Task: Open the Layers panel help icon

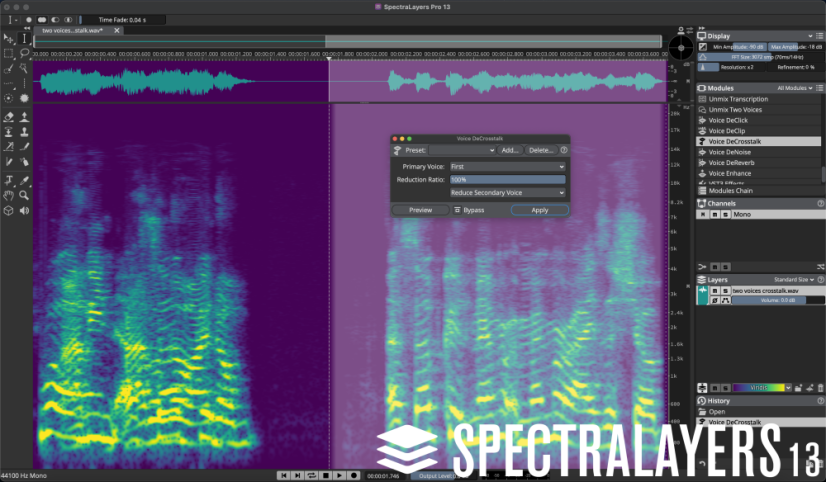Action: point(820,280)
